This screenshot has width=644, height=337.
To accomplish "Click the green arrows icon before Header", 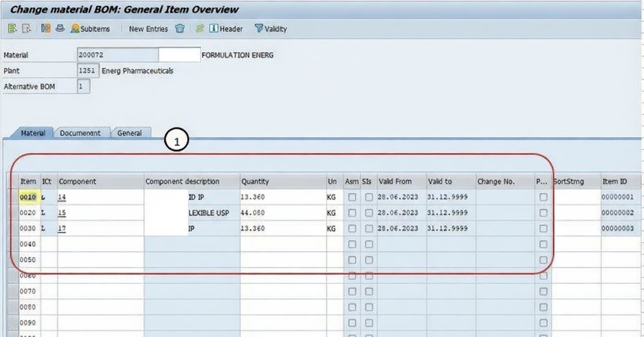I will coord(199,29).
